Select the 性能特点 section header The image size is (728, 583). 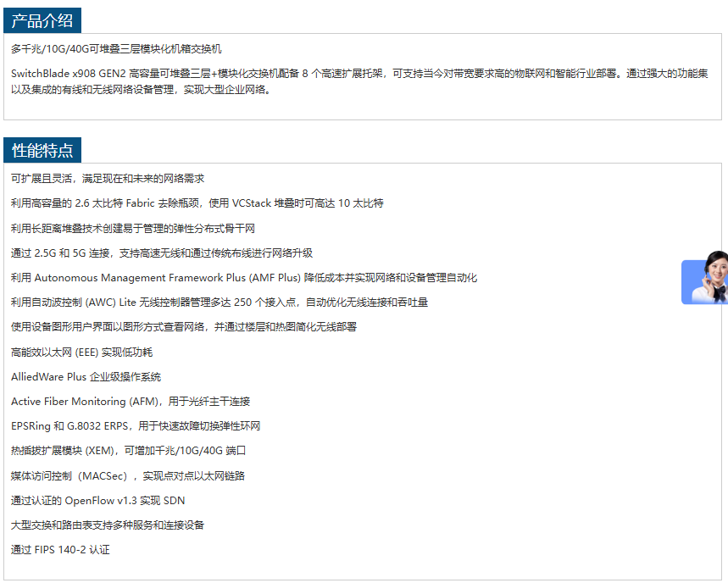pyautogui.click(x=42, y=151)
